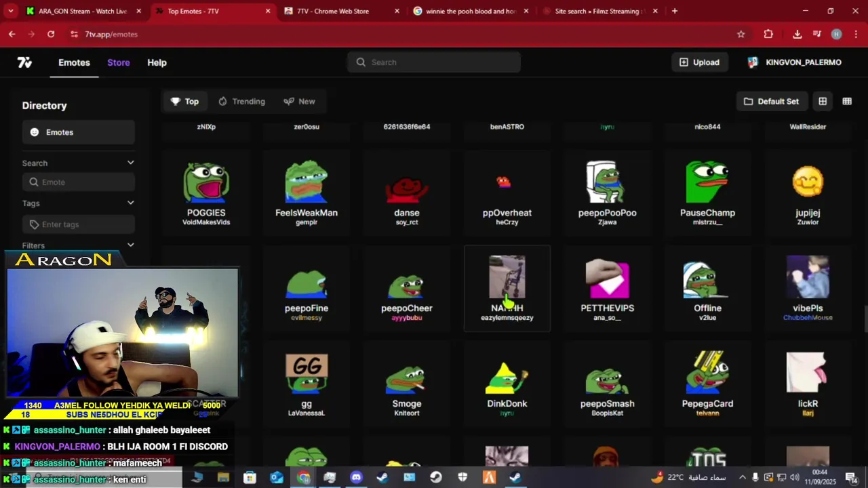Open the Default Set selector
Screen dimensions: 868x488
[771, 101]
